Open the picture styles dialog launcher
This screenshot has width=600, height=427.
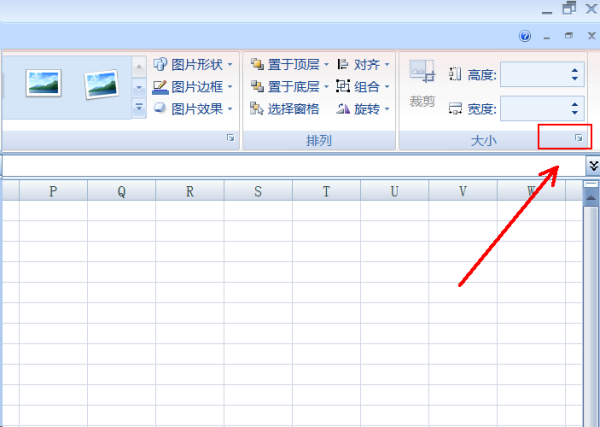pyautogui.click(x=230, y=138)
